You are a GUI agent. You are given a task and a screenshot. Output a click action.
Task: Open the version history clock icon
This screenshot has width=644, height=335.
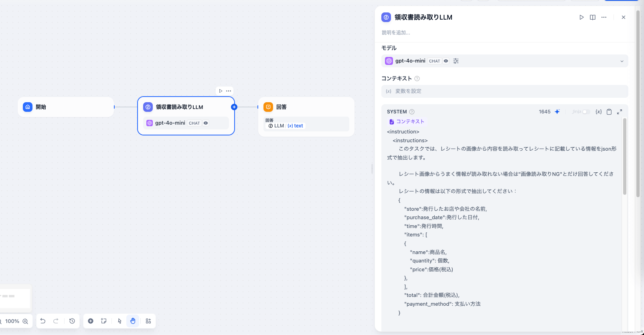click(x=72, y=321)
